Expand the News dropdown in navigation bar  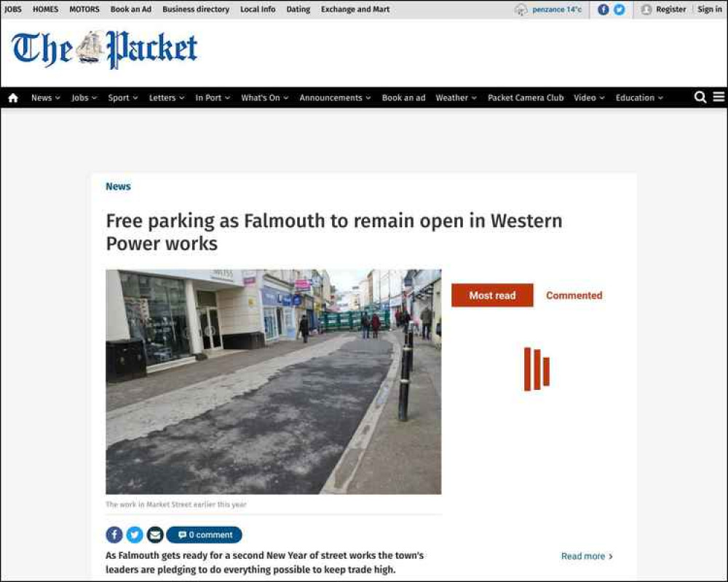pyautogui.click(x=45, y=98)
